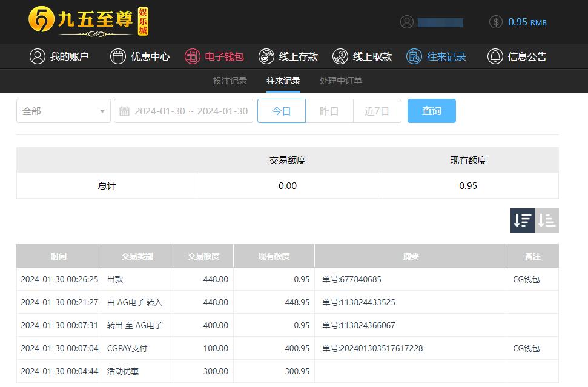Click the 我的账户 person icon
588x387 pixels.
(x=38, y=56)
